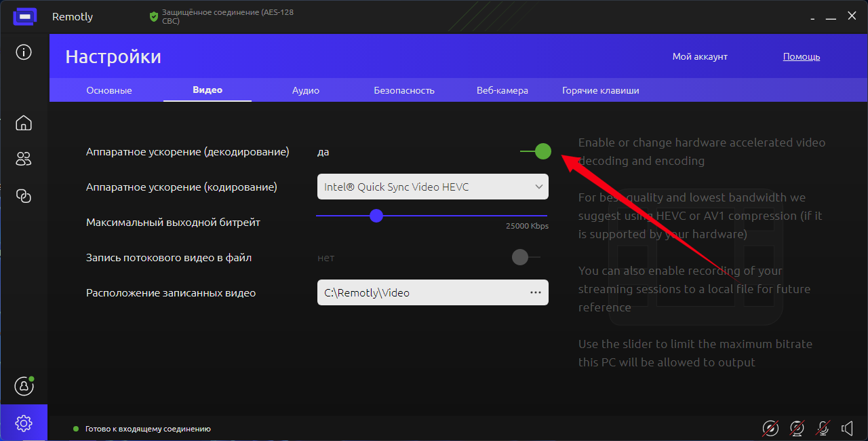Click the linked circles sidebar icon
Image resolution: width=868 pixels, height=441 pixels.
24,196
